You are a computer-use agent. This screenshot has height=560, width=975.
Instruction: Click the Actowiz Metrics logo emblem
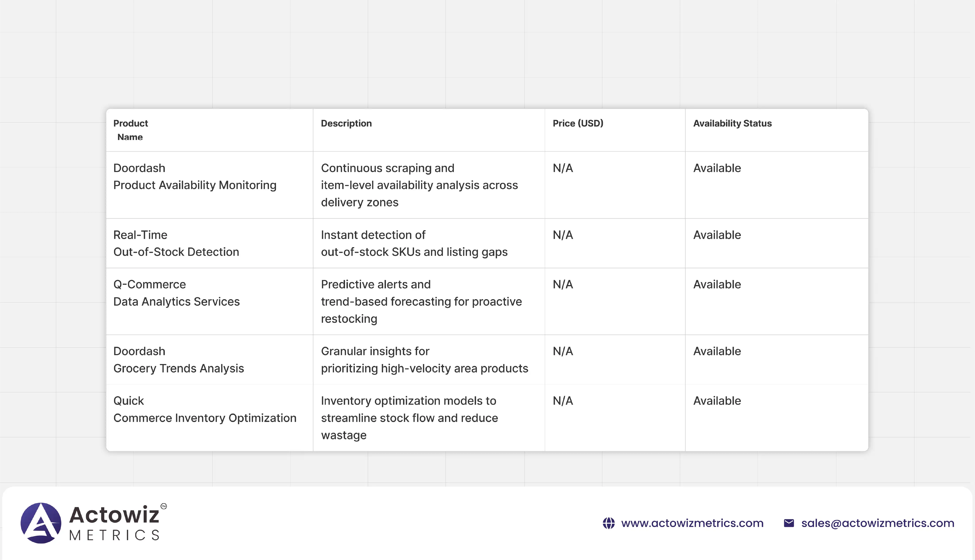pyautogui.click(x=41, y=523)
